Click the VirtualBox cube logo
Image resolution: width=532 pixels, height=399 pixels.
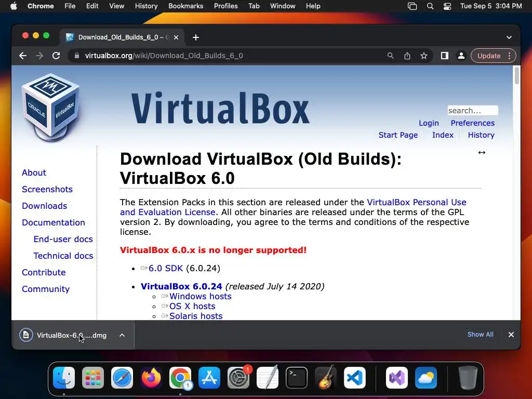pos(50,108)
